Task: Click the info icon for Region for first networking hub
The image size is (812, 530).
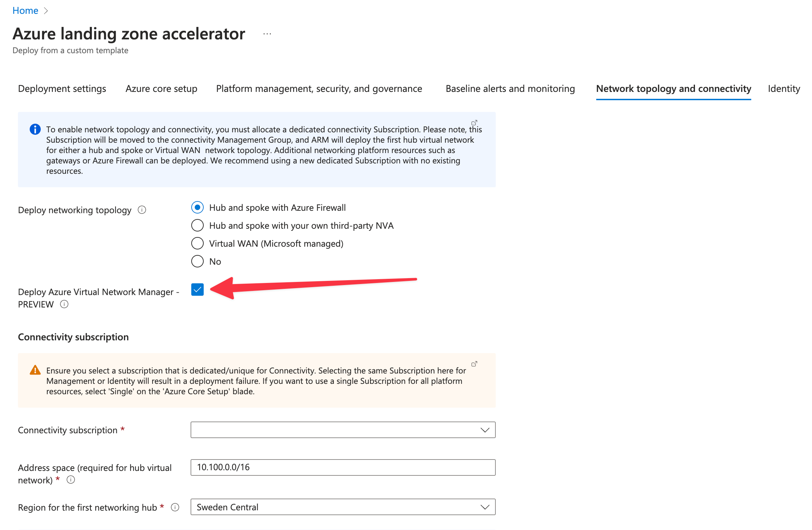Action: pos(175,508)
